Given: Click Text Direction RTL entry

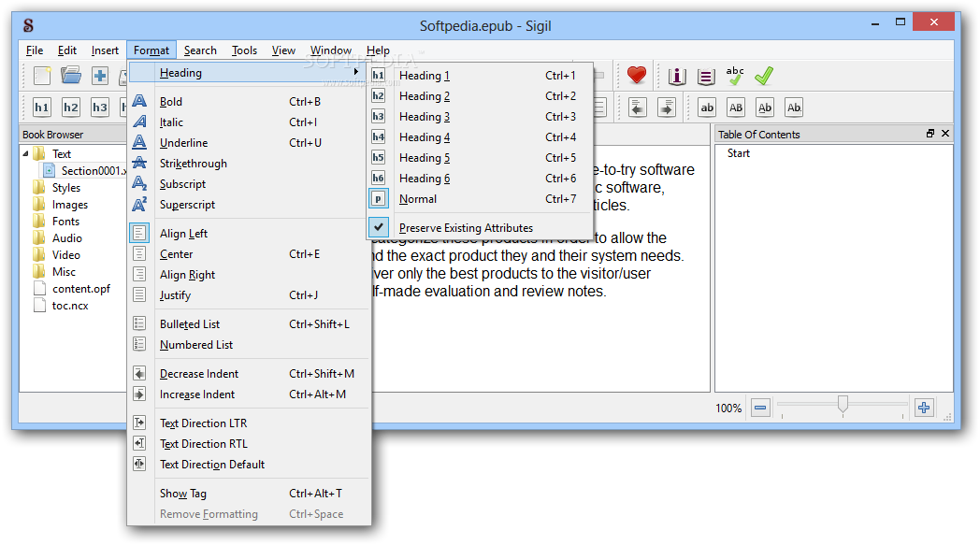Looking at the screenshot, I should pos(249,444).
